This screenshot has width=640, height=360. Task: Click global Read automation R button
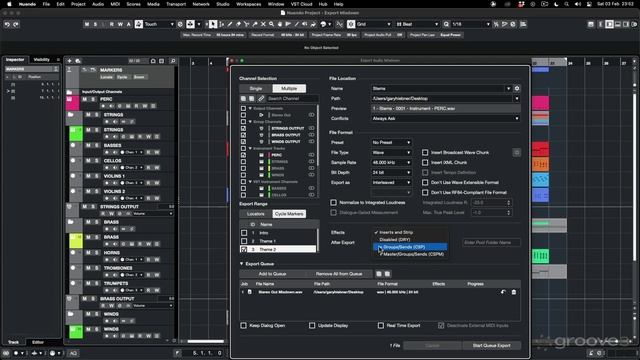tap(112, 24)
